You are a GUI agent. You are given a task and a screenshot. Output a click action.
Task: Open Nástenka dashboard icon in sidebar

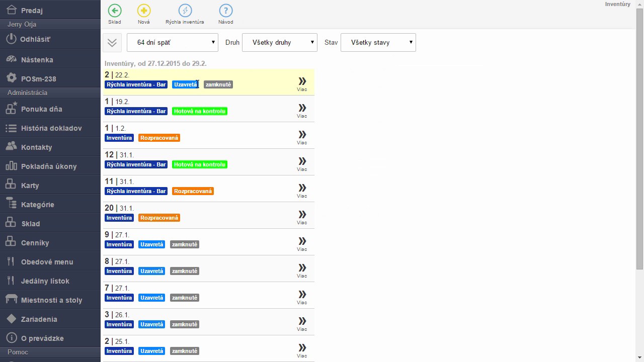pos(11,59)
